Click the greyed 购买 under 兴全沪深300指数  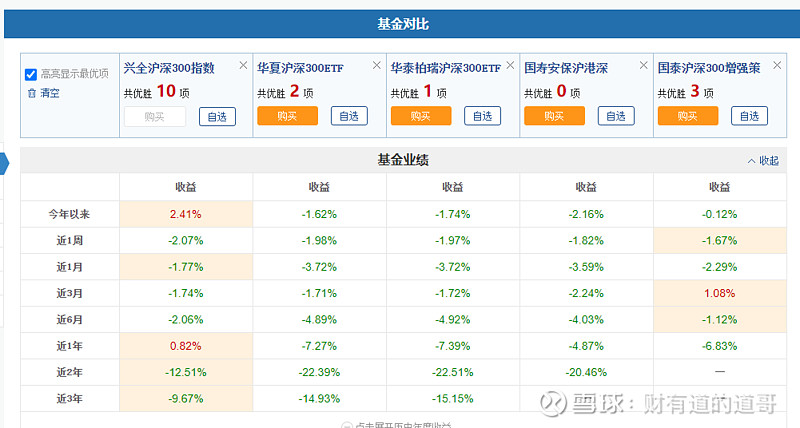155,117
